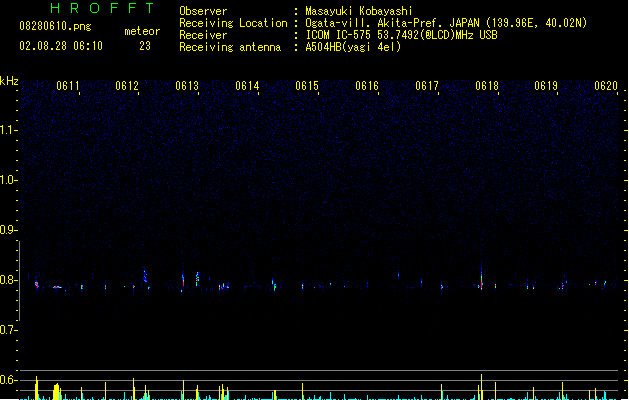The height and width of the screenshot is (400, 629).
Task: Click the HROFFT title text
Action: click(x=102, y=8)
